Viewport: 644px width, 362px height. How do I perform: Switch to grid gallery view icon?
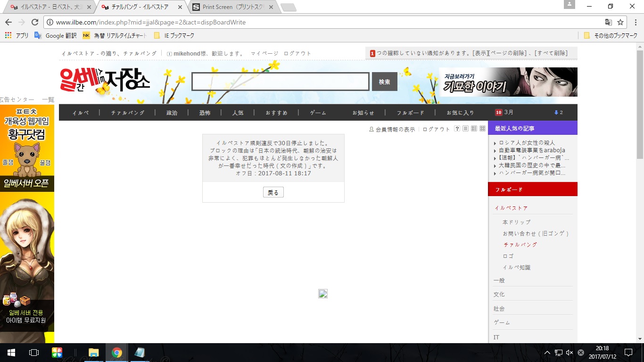click(x=482, y=129)
